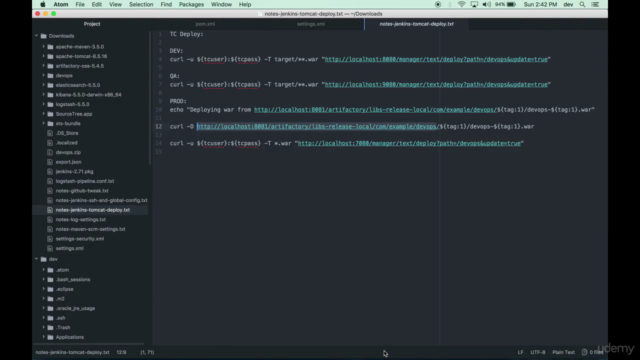Click the notes-github-tweak.txt file icon

pyautogui.click(x=50, y=191)
